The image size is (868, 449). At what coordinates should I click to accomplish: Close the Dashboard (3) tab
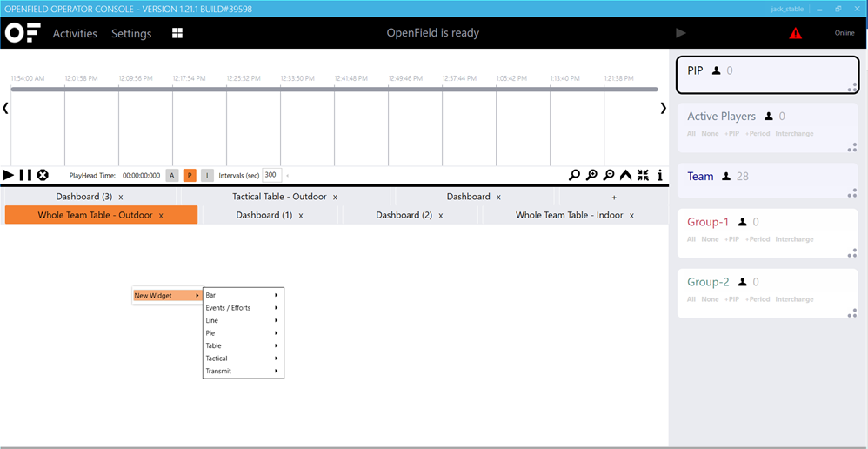point(121,198)
